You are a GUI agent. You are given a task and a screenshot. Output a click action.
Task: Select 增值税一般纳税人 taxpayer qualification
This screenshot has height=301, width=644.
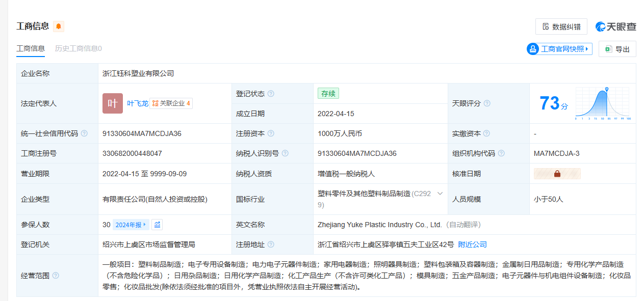(x=346, y=174)
